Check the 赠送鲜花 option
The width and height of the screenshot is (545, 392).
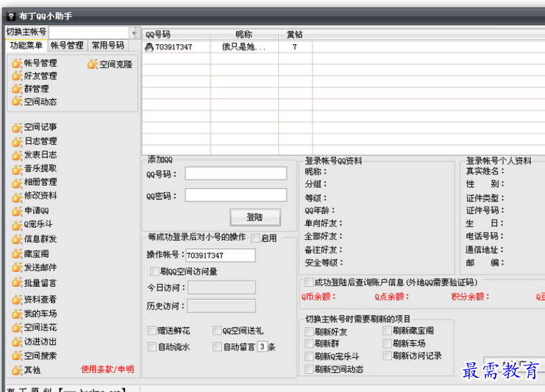pyautogui.click(x=152, y=330)
